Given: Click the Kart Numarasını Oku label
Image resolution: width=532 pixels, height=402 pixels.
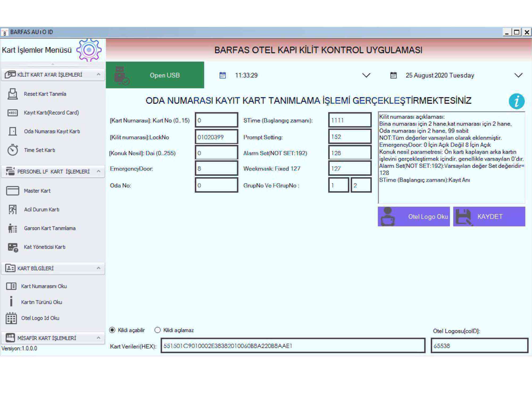Looking at the screenshot, I should [x=44, y=286].
